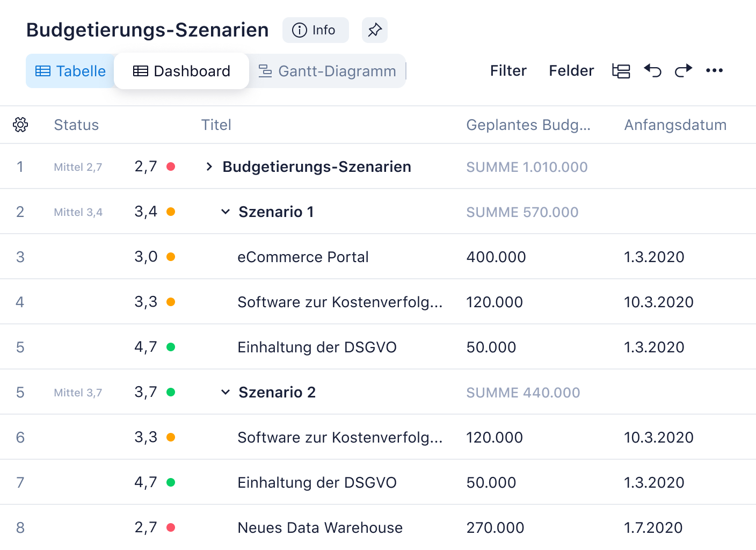This screenshot has height=550, width=756.
Task: Click Budgetierungs-Szenarien row title in table
Action: pyautogui.click(x=317, y=167)
